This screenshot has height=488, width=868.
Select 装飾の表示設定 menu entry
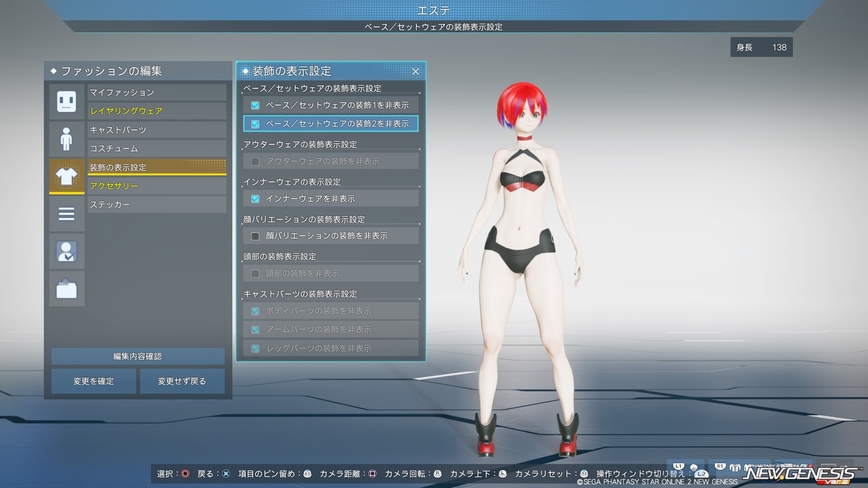click(x=157, y=167)
